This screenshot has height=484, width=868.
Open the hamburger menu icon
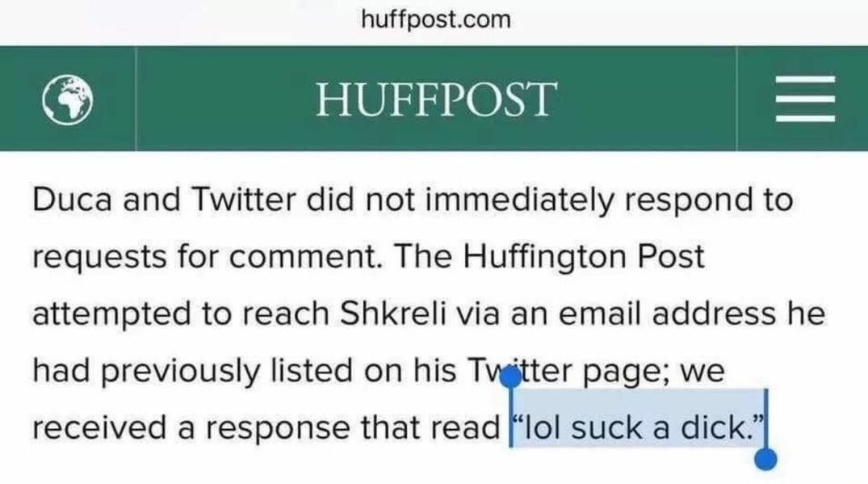pyautogui.click(x=805, y=99)
